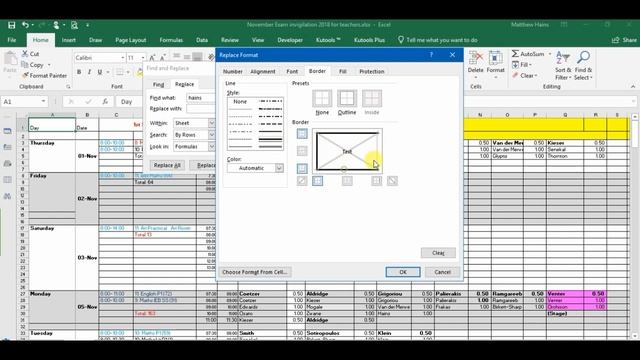Click the Find what input field

click(201, 98)
